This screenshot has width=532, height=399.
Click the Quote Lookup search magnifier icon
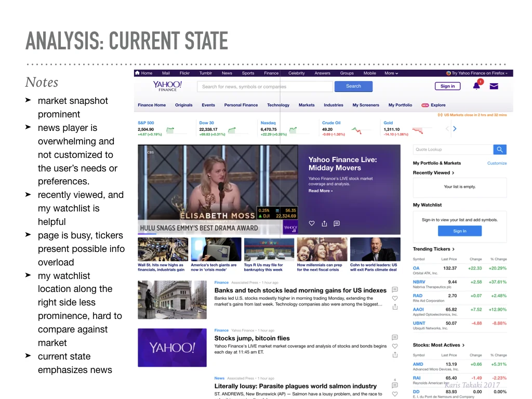coord(499,149)
